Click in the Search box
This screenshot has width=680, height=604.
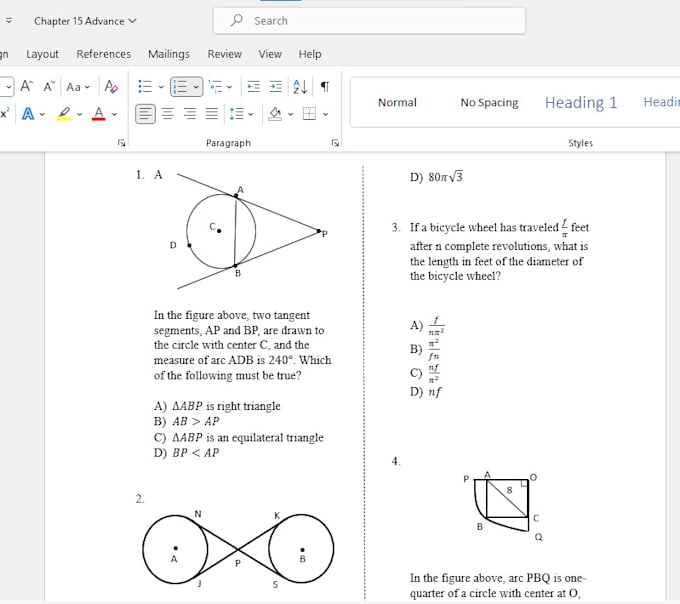point(369,20)
